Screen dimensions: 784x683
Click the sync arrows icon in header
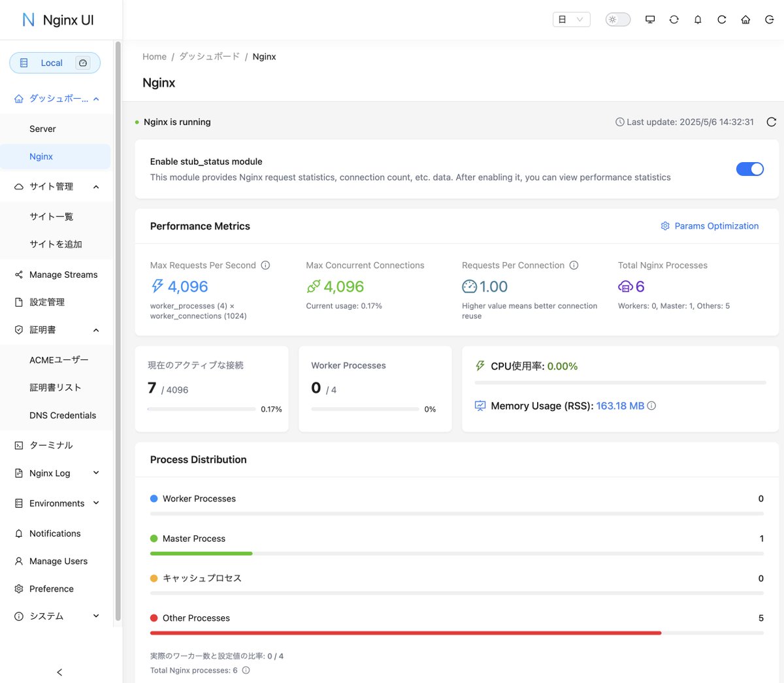(x=674, y=20)
